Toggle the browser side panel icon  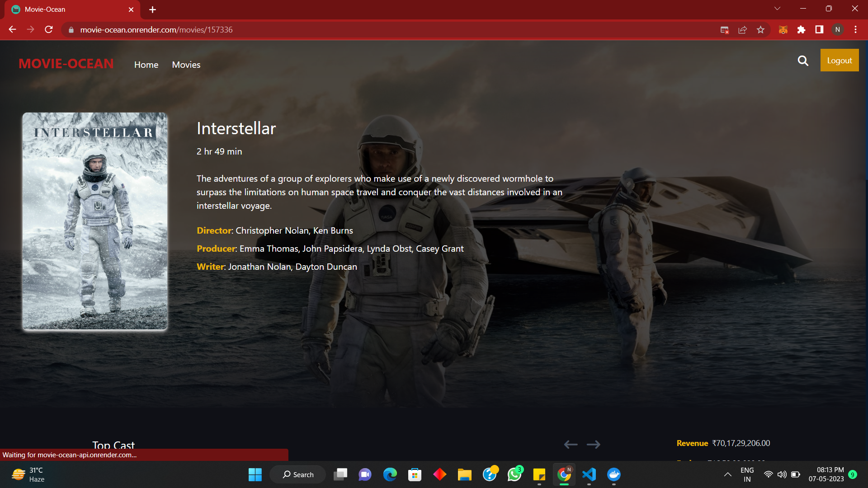pyautogui.click(x=819, y=30)
